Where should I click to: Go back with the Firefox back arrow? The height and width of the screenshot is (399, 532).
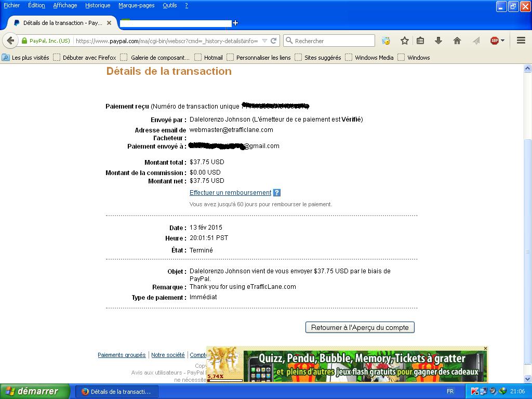click(x=10, y=41)
